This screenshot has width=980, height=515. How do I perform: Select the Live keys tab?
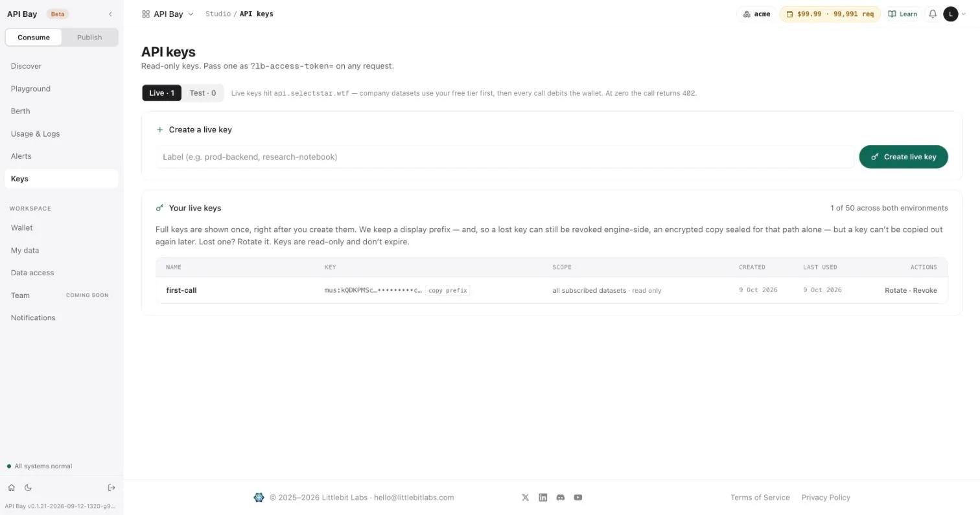click(161, 93)
